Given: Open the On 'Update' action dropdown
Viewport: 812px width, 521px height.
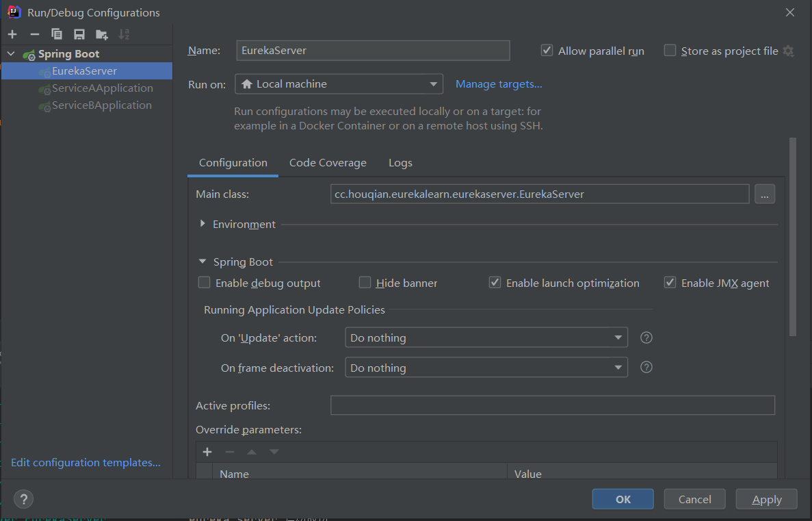Looking at the screenshot, I should 486,338.
